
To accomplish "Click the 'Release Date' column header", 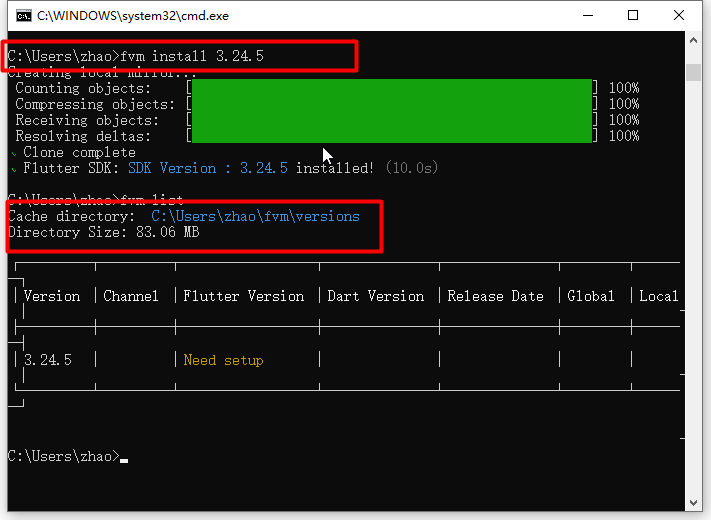I will (495, 296).
